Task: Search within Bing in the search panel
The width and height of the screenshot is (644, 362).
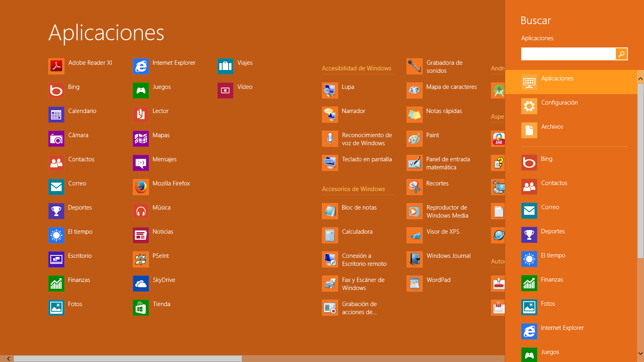Action: (x=546, y=162)
